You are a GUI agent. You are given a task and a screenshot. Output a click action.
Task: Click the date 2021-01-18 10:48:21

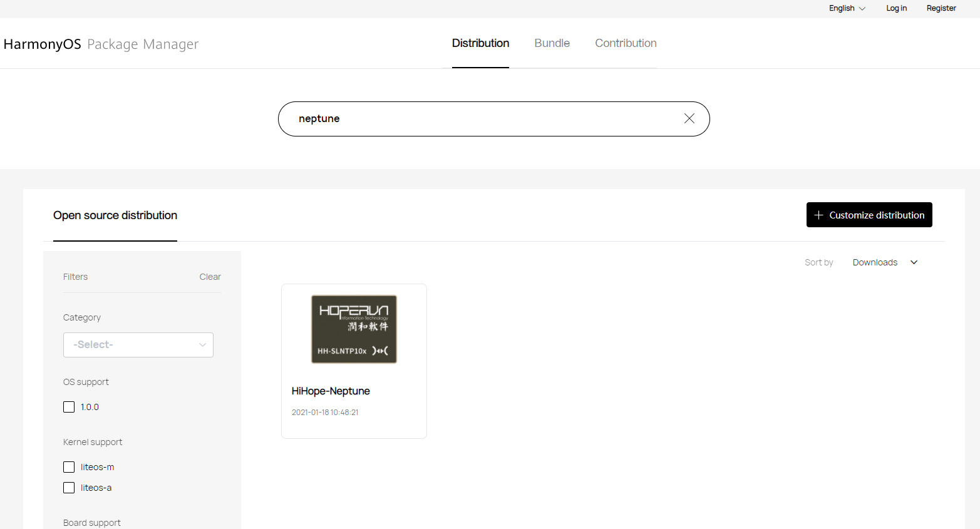325,413
